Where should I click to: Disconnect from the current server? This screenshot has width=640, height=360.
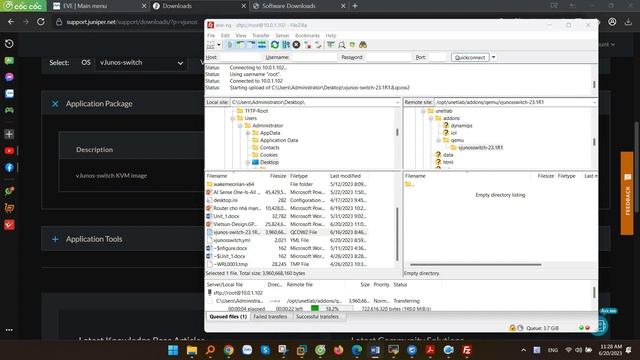tap(308, 45)
